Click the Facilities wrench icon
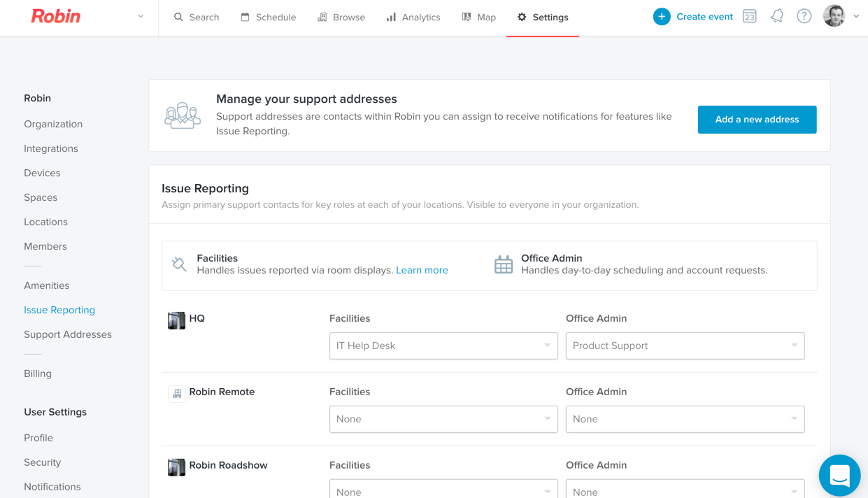Image resolution: width=868 pixels, height=498 pixels. click(x=179, y=264)
